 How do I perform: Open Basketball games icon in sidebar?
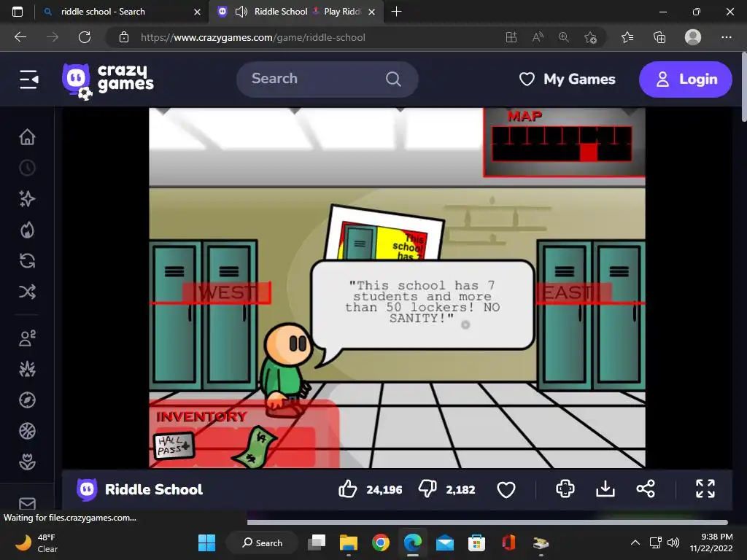click(27, 431)
